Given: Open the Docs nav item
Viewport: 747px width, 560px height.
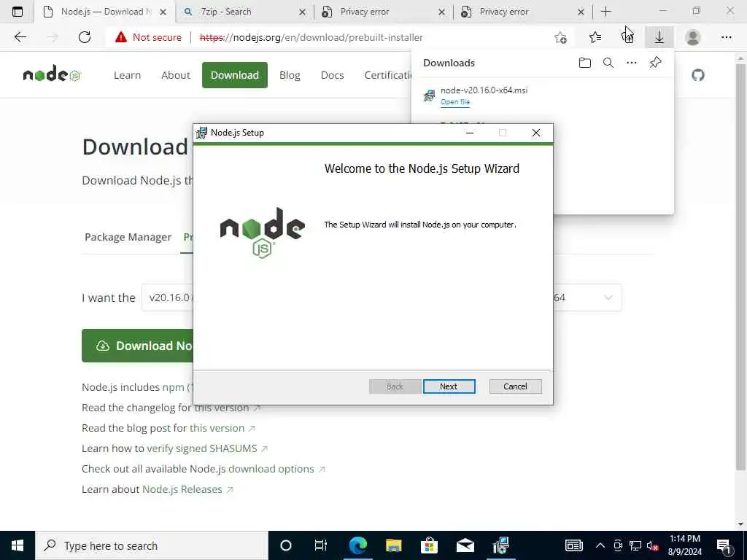Looking at the screenshot, I should click(x=332, y=75).
